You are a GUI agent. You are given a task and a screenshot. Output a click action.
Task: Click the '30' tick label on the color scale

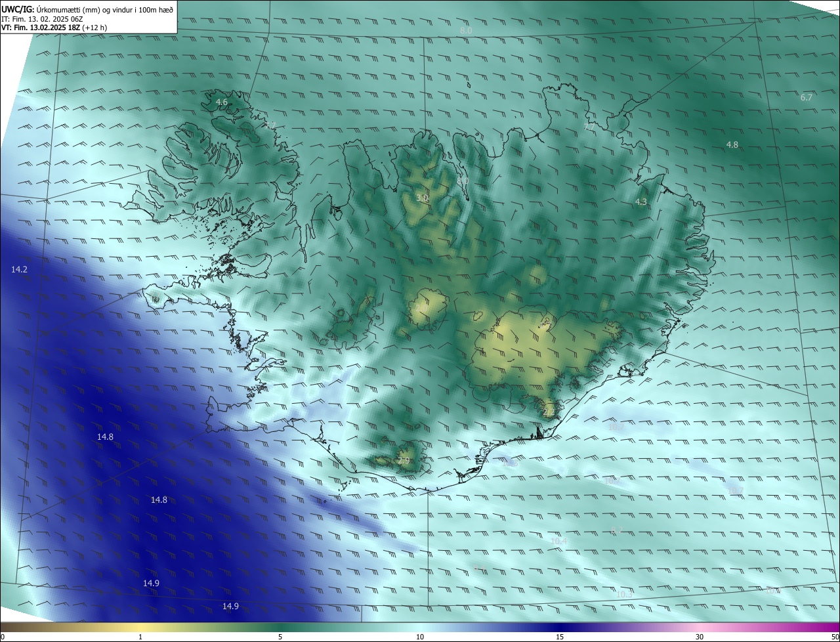(700, 637)
